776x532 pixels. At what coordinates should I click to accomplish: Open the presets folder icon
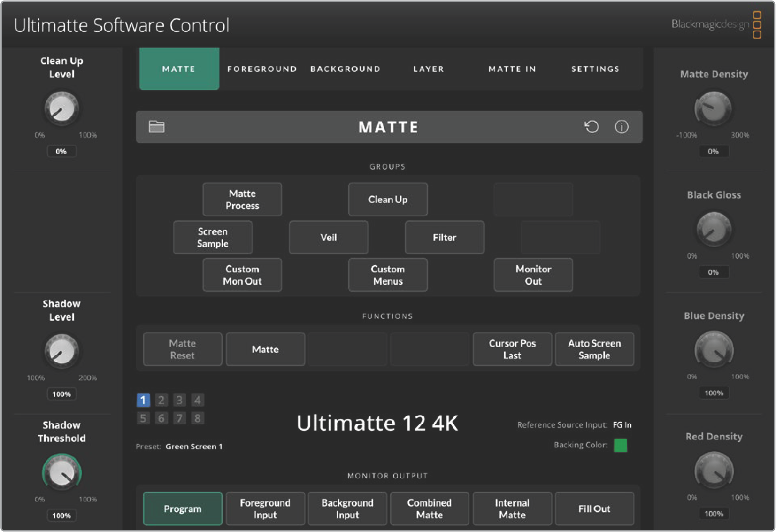point(156,127)
